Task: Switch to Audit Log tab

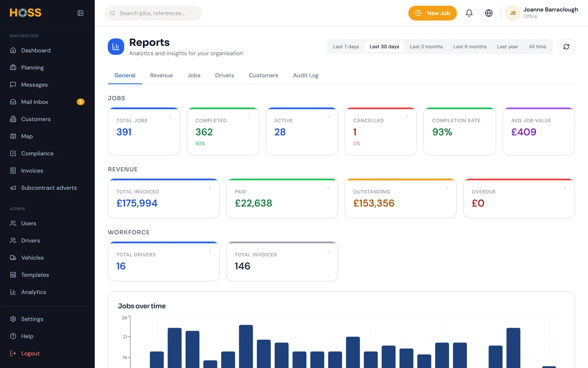Action: pos(306,75)
